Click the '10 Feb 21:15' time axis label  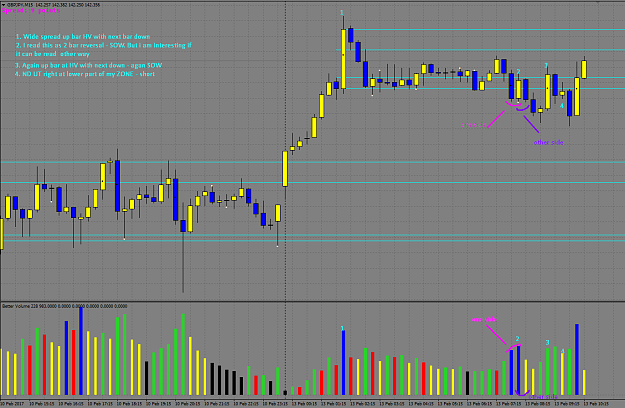click(x=217, y=404)
